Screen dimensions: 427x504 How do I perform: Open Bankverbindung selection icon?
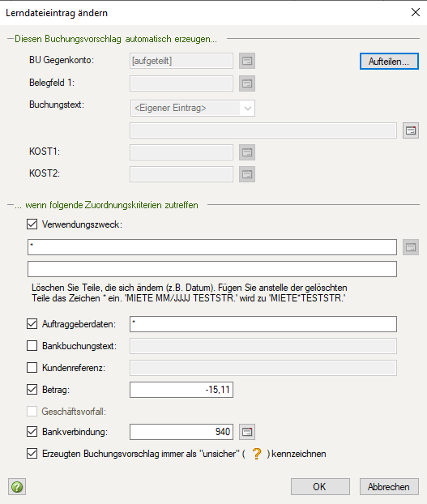(247, 432)
